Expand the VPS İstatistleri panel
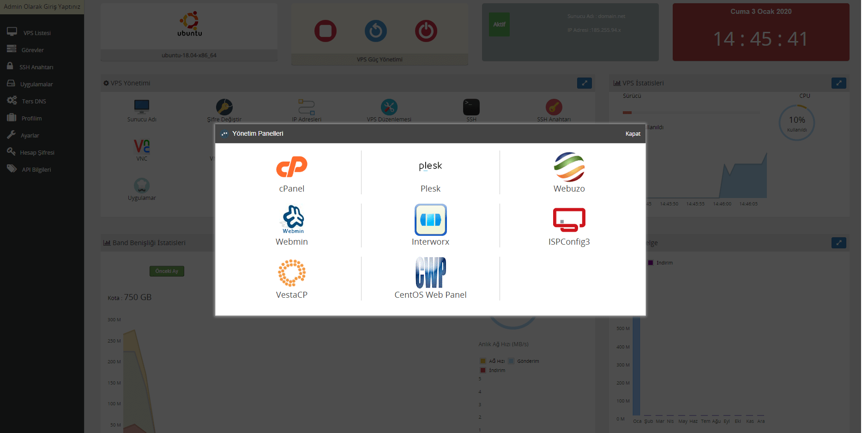The image size is (868, 433). (838, 83)
